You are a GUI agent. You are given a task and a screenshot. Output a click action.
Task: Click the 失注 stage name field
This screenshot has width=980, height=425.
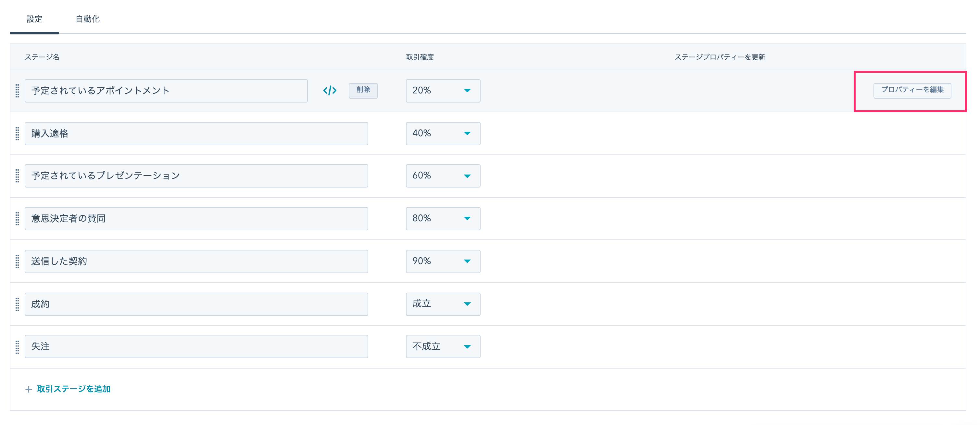(196, 346)
